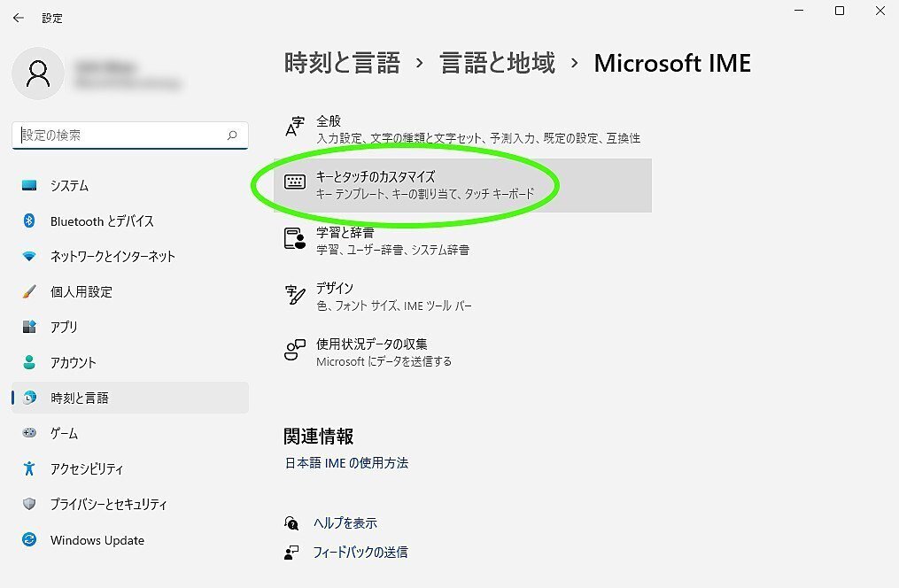Click the keyboard icon for key customization
Image resolution: width=899 pixels, height=588 pixels.
point(295,182)
